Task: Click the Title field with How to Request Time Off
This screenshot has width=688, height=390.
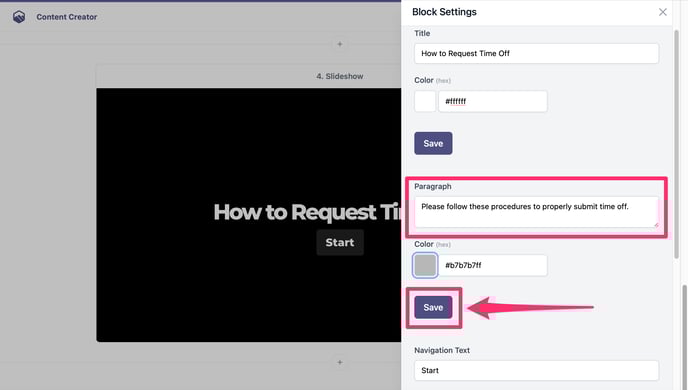Action: [536, 54]
